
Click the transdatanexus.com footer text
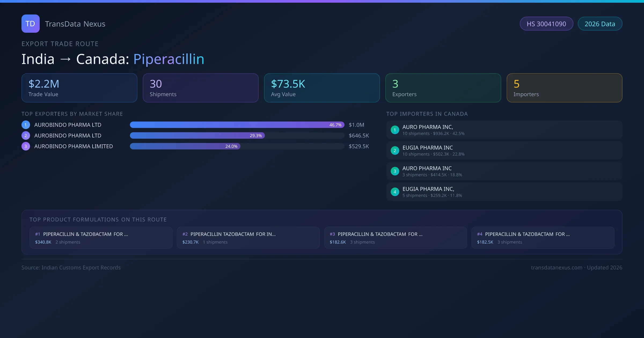click(556, 267)
